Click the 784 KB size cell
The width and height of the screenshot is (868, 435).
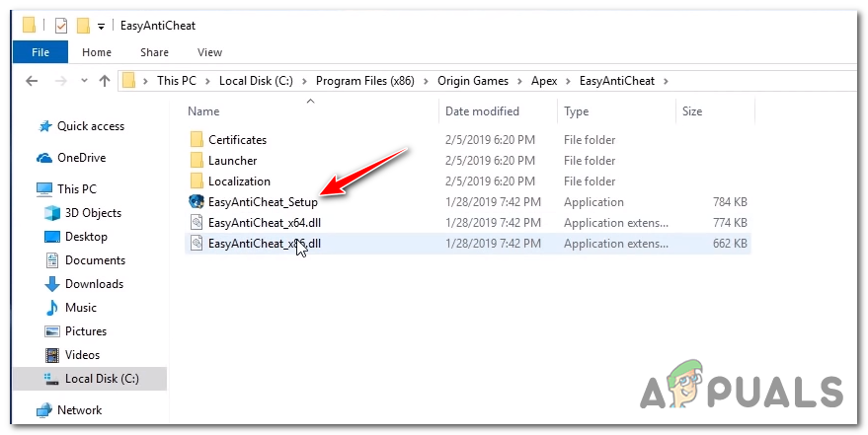pos(730,202)
